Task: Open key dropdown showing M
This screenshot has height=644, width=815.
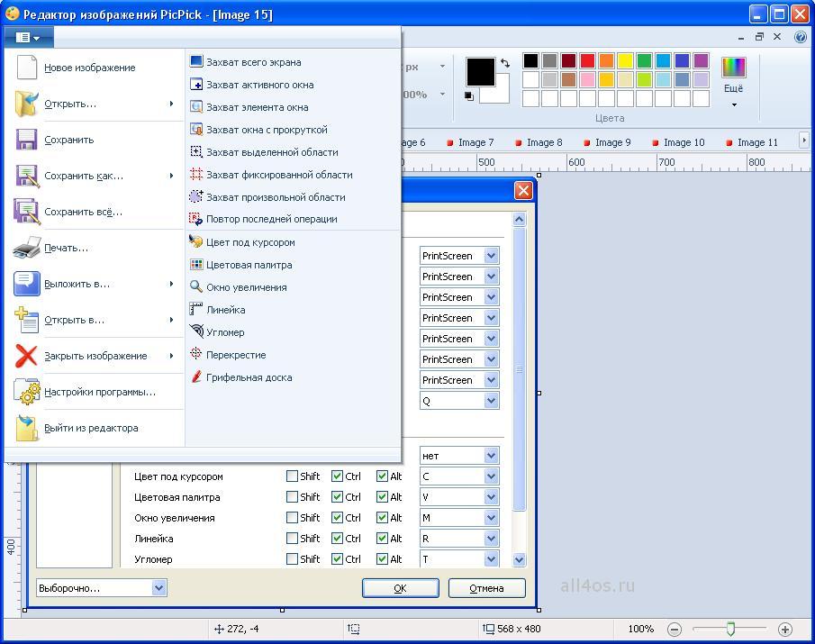Action: (x=491, y=518)
